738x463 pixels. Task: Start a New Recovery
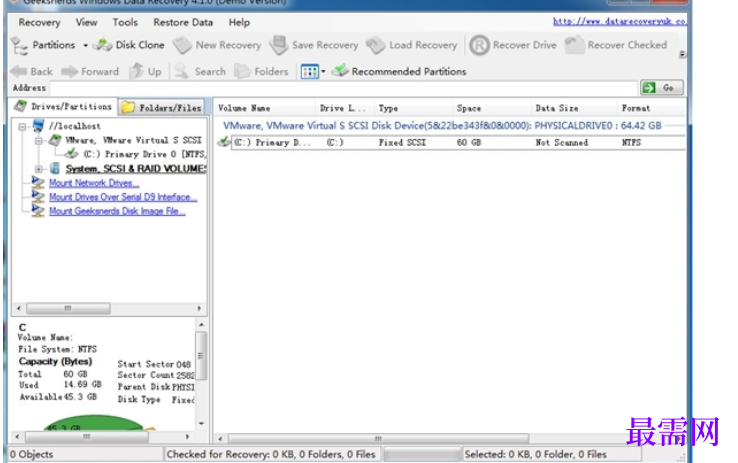[x=217, y=45]
